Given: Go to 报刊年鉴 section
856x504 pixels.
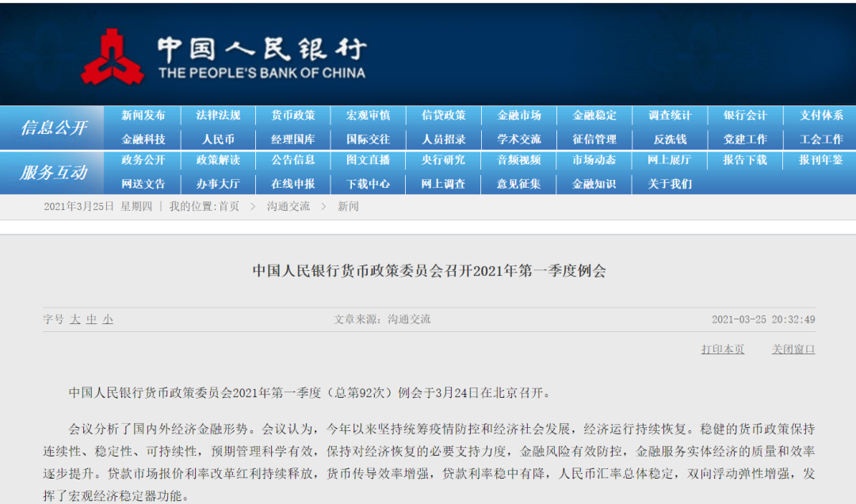Looking at the screenshot, I should [x=821, y=160].
